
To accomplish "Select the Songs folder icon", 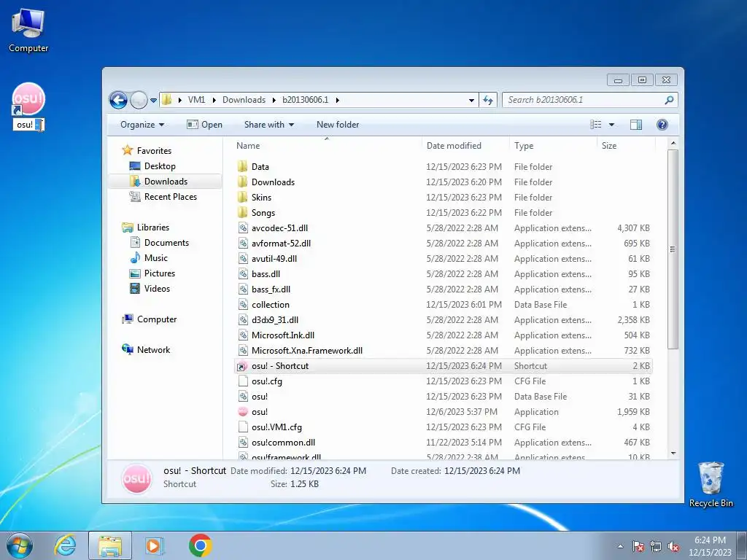I will [x=243, y=212].
